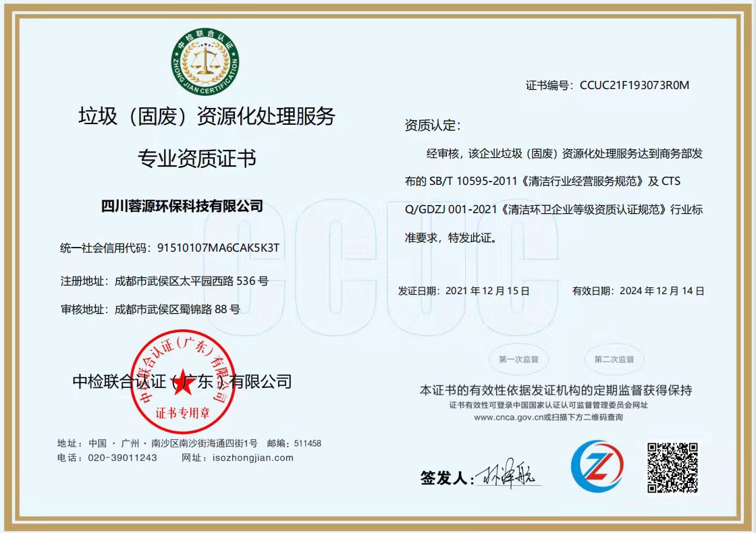
Task: Click company name 四川蓉源环保科技有限公司
Action: 182,206
